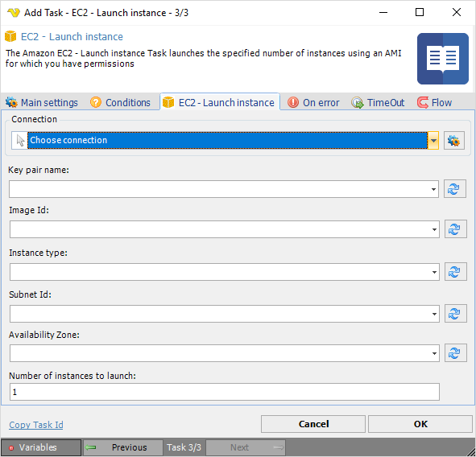Open the Variables panel button
The image size is (476, 457).
41,447
